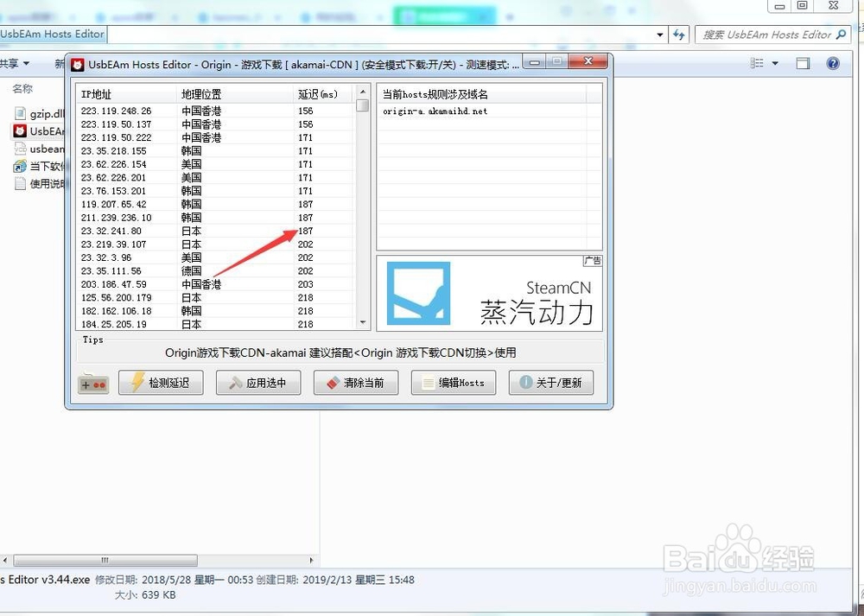The height and width of the screenshot is (616, 864).
Task: Select row with IP 223.119.50.137
Action: pyautogui.click(x=215, y=124)
